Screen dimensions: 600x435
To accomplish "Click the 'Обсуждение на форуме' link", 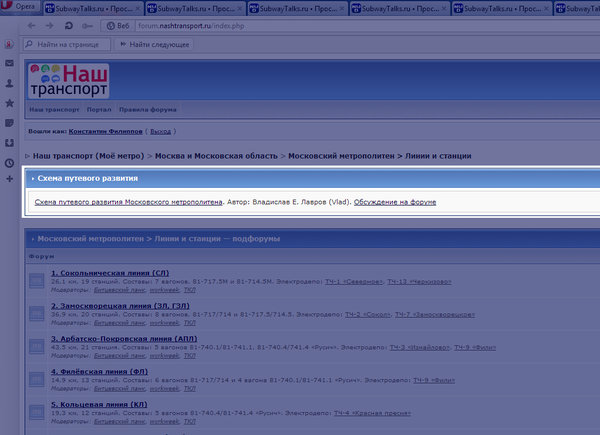I will pos(395,202).
